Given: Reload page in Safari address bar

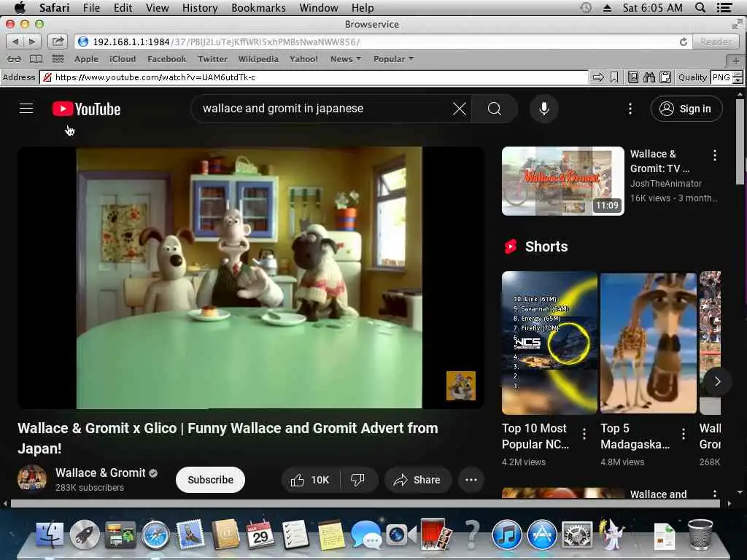Looking at the screenshot, I should [x=683, y=42].
